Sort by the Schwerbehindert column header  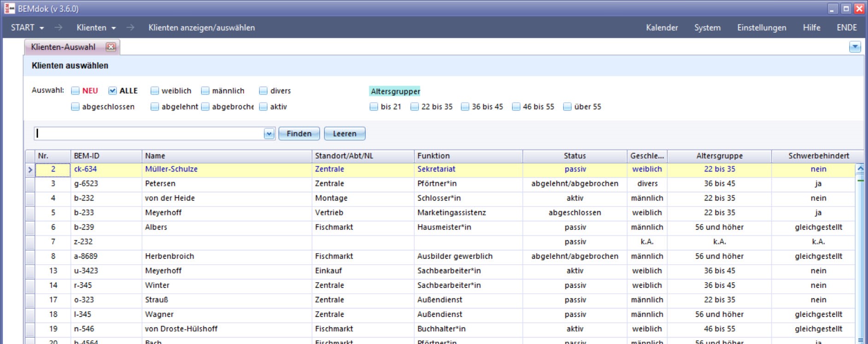click(x=818, y=156)
